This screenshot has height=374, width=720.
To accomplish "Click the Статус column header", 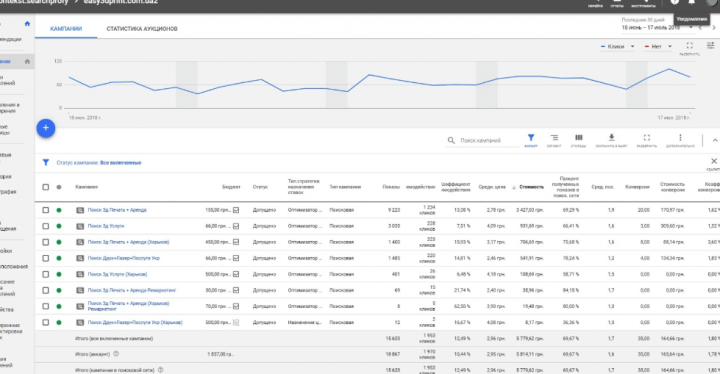I will (x=260, y=187).
